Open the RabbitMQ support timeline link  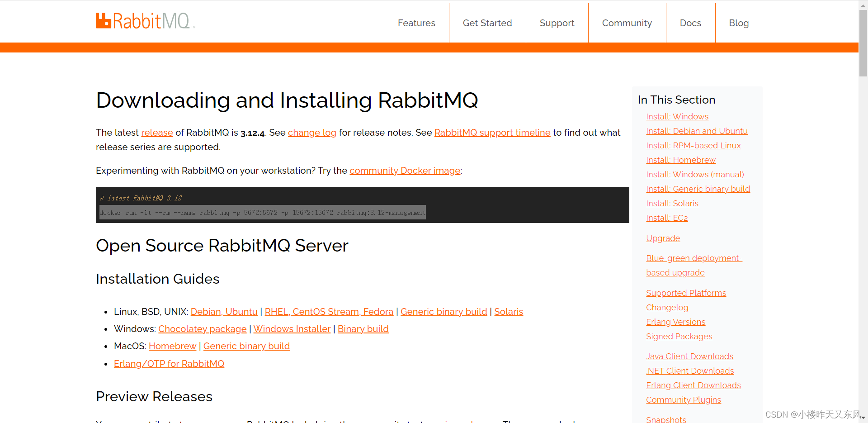[x=492, y=133]
